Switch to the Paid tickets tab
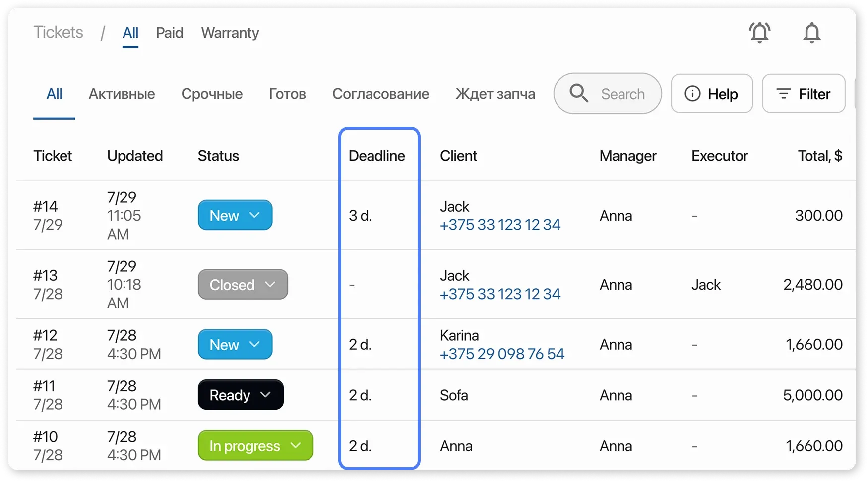This screenshot has height=482, width=868. [x=170, y=33]
